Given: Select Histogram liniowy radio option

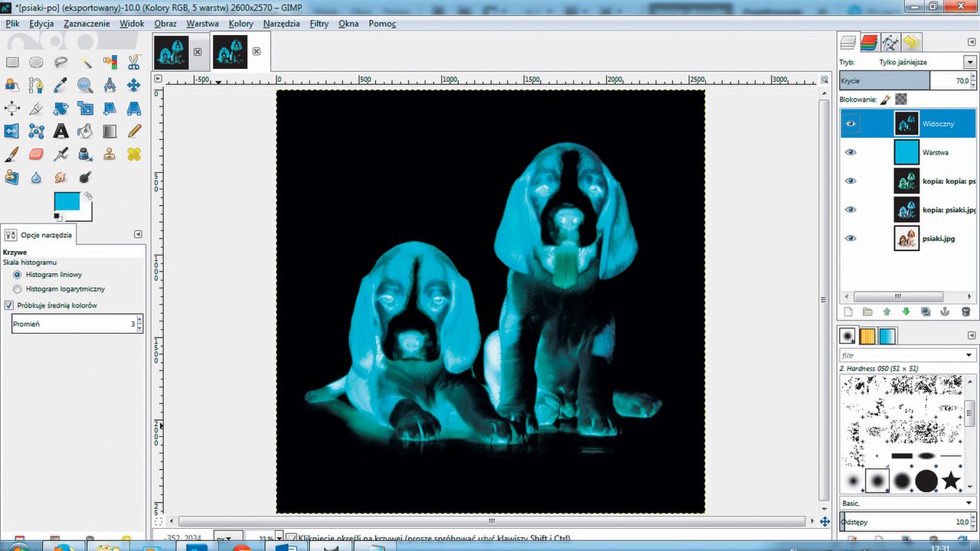Looking at the screenshot, I should pos(18,274).
